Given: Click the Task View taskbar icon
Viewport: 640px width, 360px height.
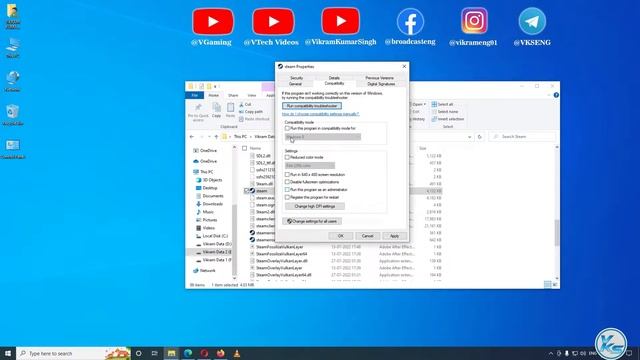Looking at the screenshot, I should 155,353.
